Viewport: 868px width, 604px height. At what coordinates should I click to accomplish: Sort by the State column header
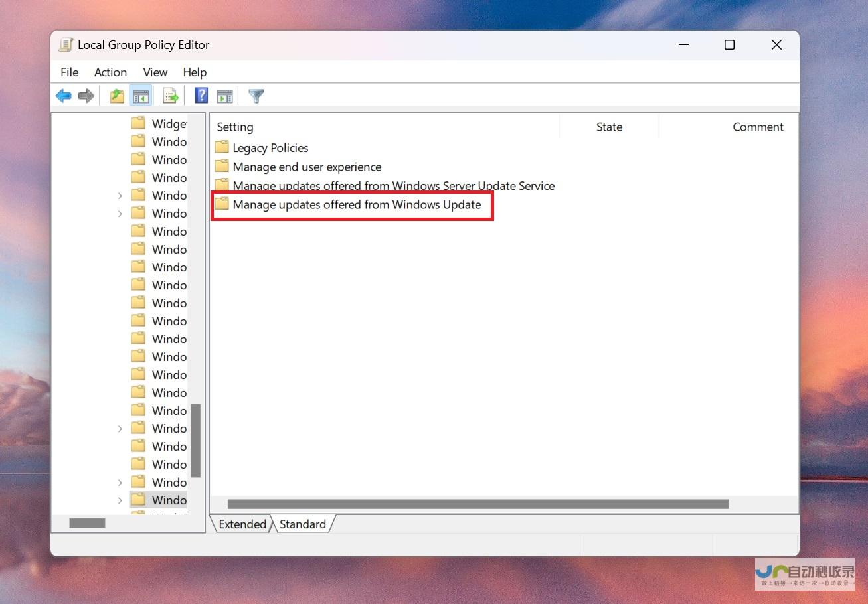(609, 127)
